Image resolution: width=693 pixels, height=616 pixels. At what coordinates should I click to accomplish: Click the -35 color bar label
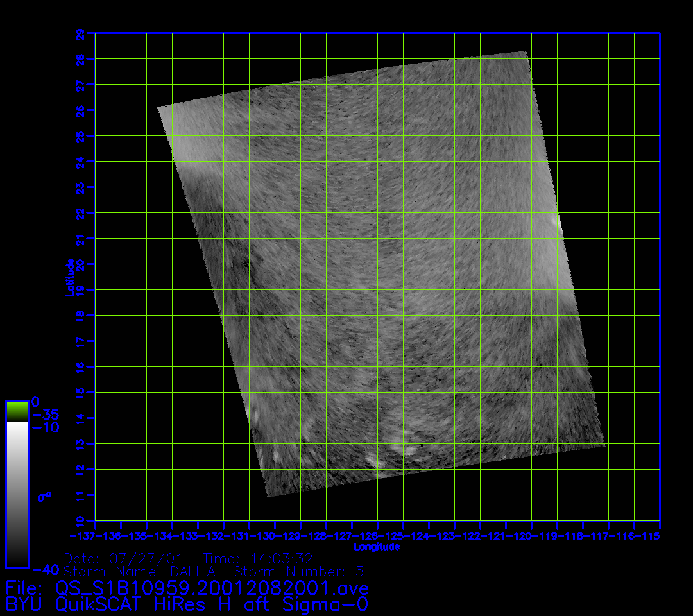[x=45, y=414]
